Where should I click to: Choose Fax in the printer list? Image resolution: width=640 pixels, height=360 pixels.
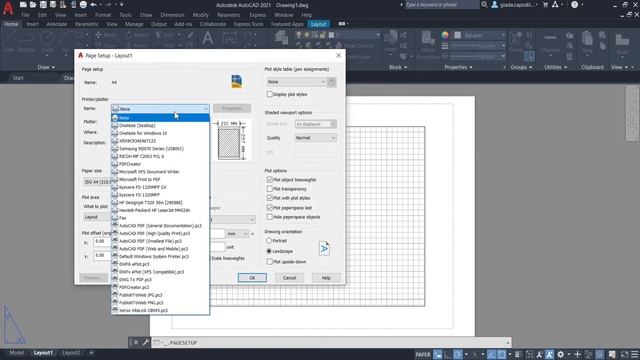[x=160, y=218]
